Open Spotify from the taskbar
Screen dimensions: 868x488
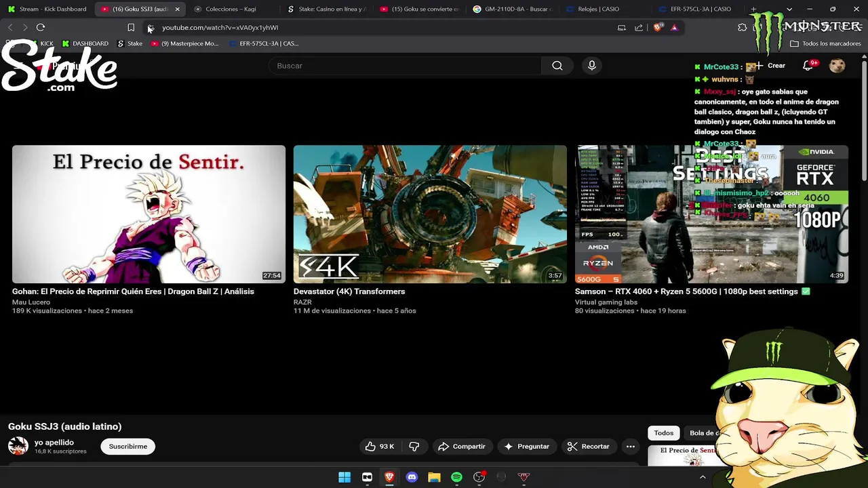(x=456, y=477)
